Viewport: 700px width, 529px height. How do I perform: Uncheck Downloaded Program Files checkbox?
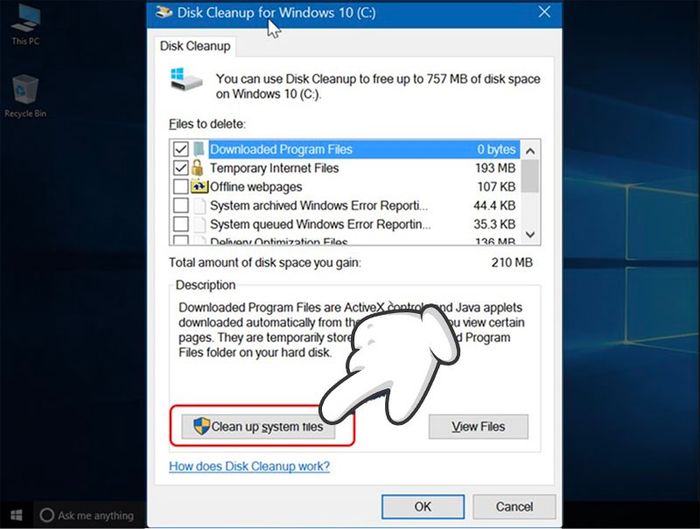click(x=181, y=149)
